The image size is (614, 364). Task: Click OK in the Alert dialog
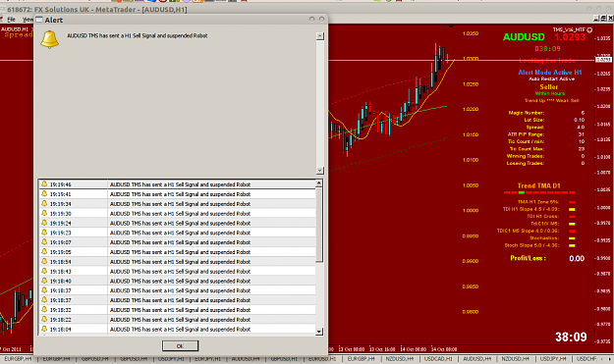[180, 346]
